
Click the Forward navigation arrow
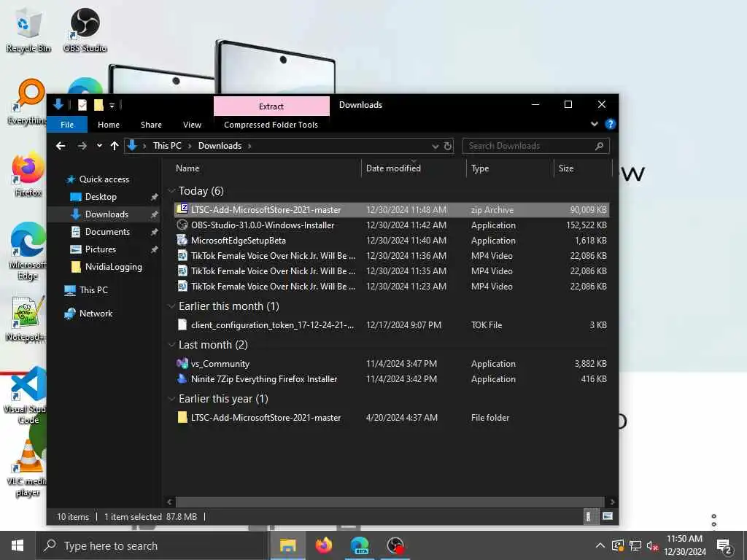tap(82, 146)
